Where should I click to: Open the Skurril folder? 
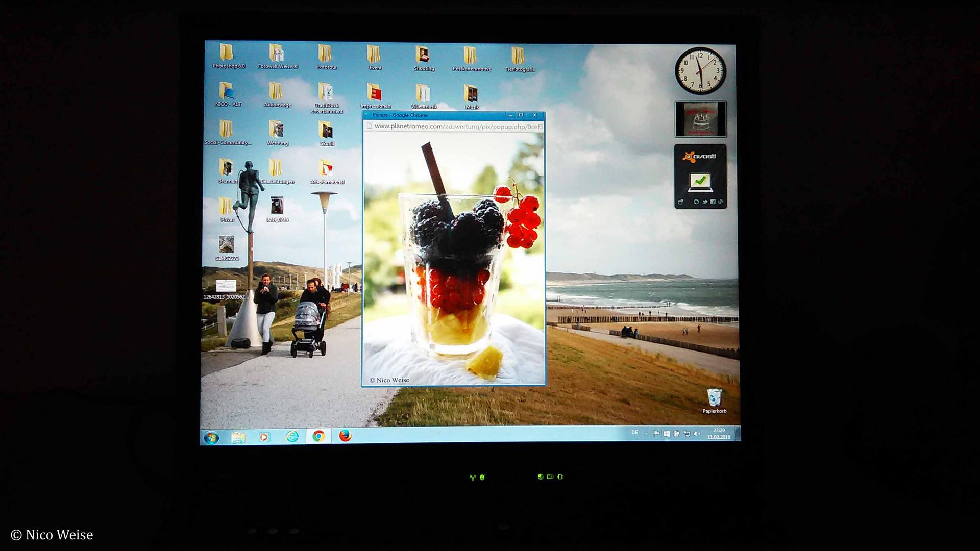click(326, 134)
